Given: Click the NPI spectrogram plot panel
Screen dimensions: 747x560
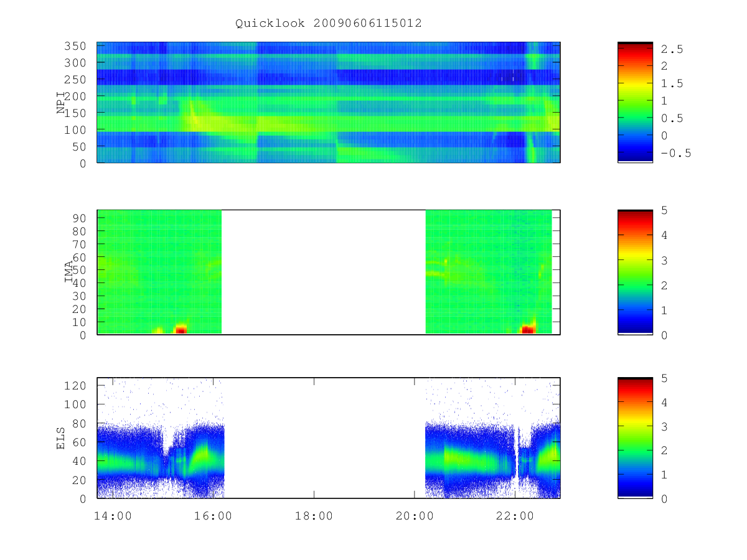Looking at the screenshot, I should point(329,103).
